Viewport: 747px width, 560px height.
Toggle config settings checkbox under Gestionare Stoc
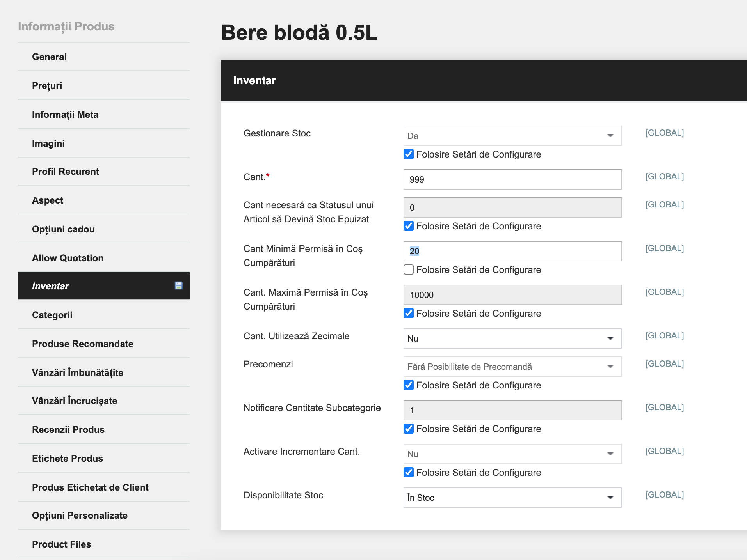(409, 154)
